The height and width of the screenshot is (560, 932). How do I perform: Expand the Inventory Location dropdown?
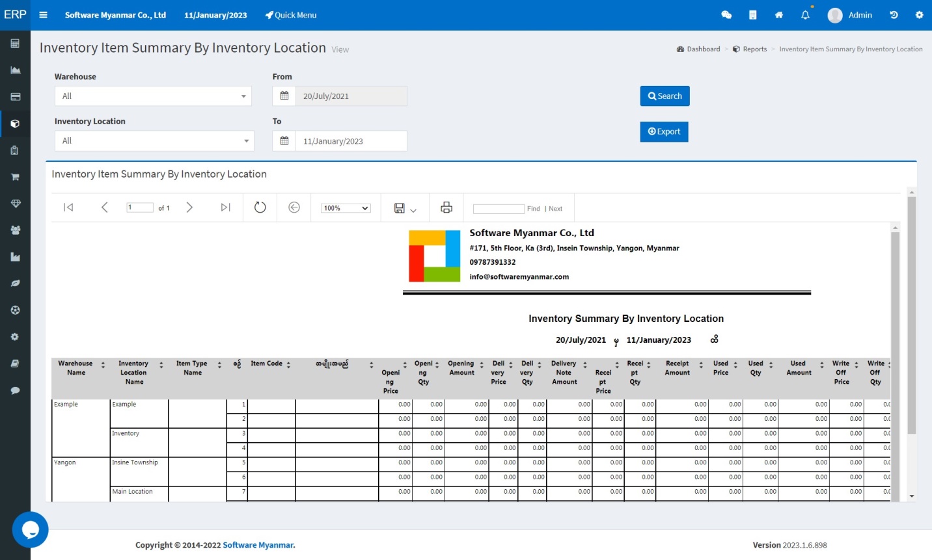(x=154, y=140)
